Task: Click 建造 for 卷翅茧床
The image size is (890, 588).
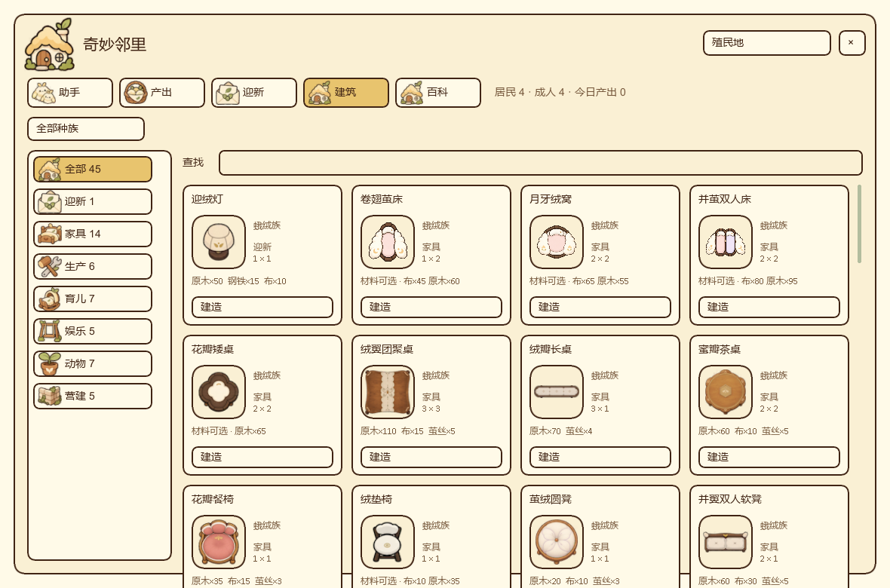Action: tap(431, 307)
